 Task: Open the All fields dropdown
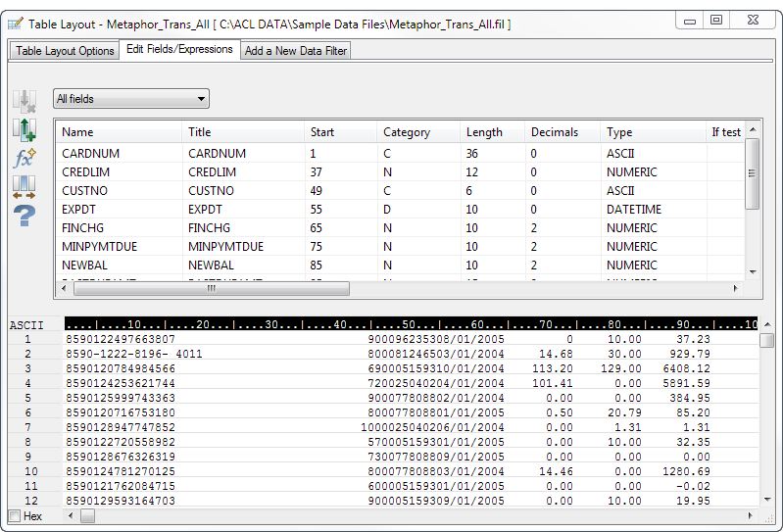pyautogui.click(x=131, y=99)
